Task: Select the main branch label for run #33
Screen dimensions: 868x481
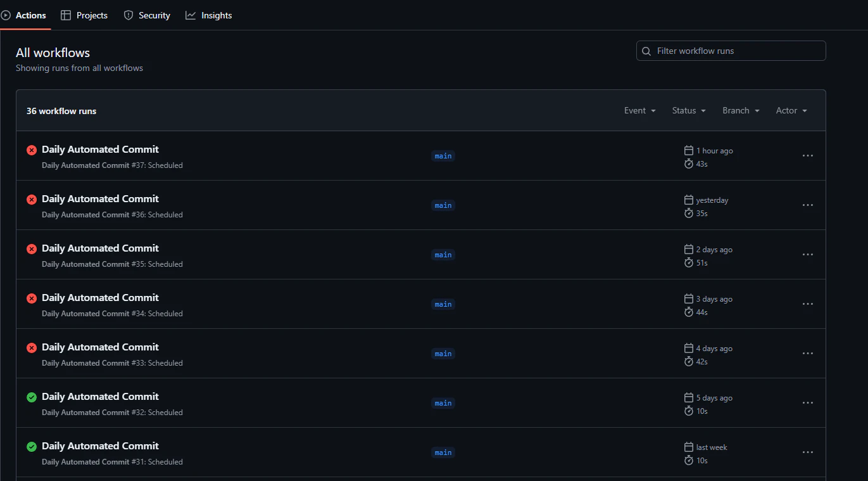Action: tap(443, 354)
